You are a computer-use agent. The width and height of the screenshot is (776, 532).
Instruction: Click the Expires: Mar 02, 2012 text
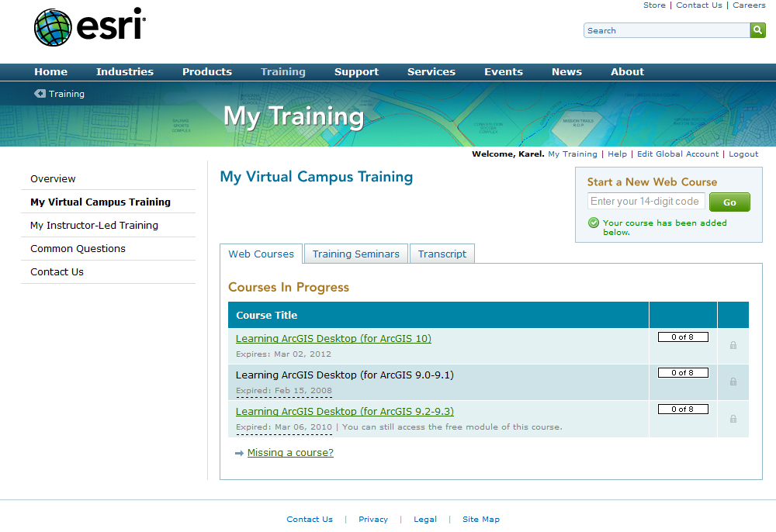pos(283,354)
